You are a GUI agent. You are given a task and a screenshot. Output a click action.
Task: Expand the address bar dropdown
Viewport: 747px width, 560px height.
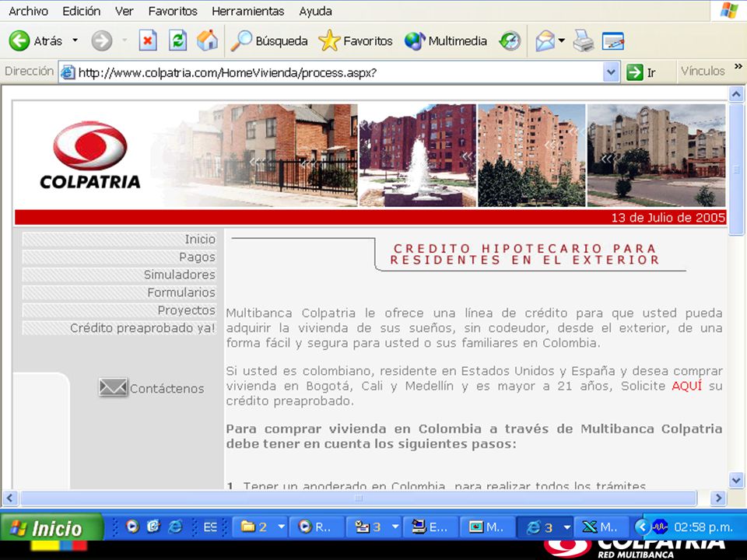click(x=610, y=73)
